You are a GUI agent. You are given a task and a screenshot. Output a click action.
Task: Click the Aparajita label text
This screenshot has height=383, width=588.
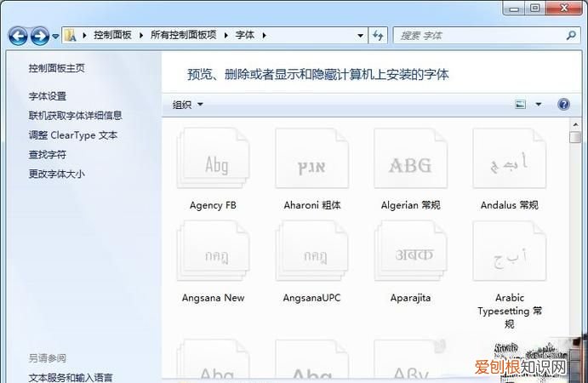[x=411, y=298]
